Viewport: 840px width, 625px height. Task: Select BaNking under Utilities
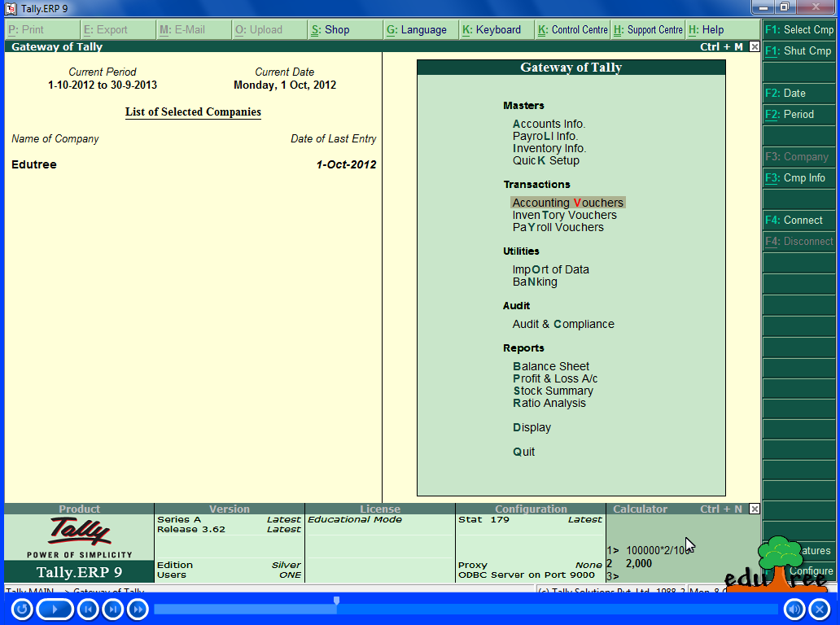(535, 282)
